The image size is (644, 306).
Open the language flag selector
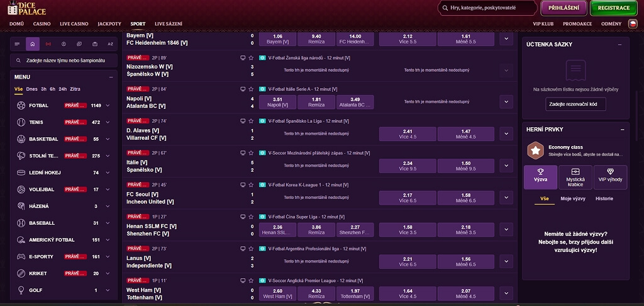point(633,24)
